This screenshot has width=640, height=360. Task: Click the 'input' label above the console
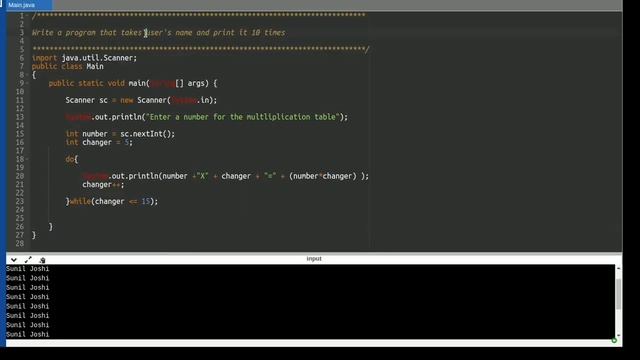tap(314, 259)
